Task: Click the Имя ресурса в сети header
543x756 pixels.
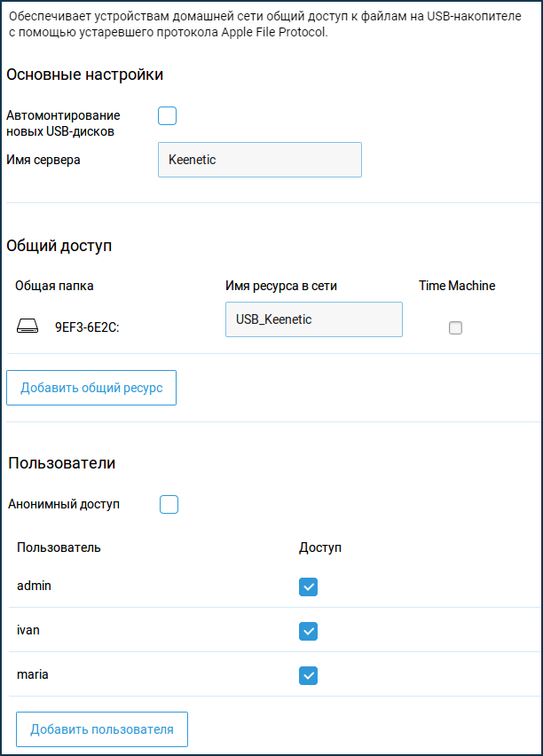Action: coord(280,286)
